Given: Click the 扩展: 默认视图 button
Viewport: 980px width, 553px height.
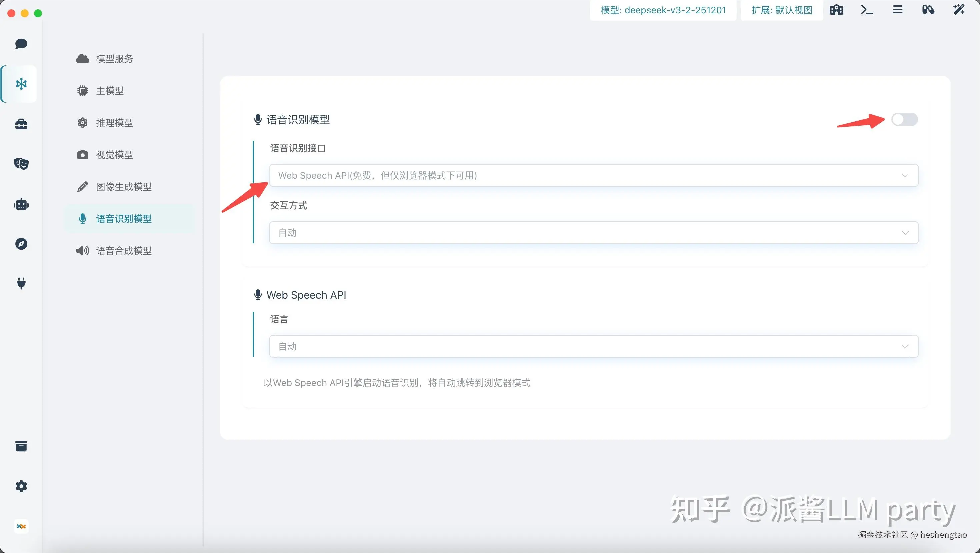Looking at the screenshot, I should (782, 10).
